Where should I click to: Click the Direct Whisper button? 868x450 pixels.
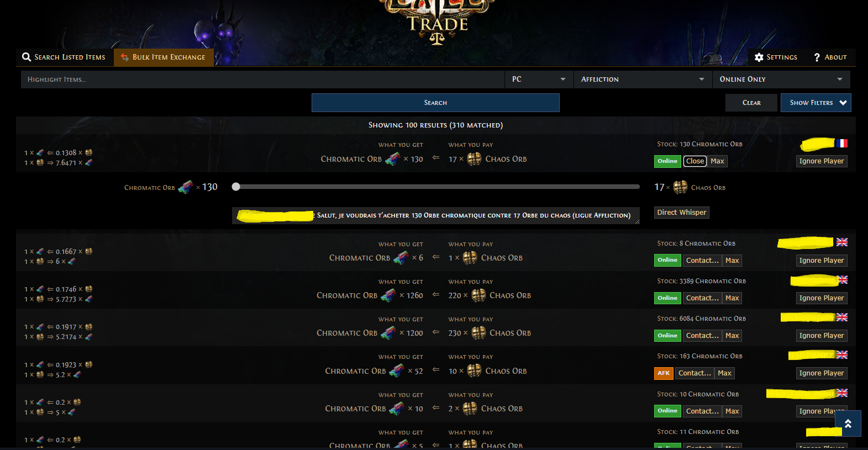point(682,213)
